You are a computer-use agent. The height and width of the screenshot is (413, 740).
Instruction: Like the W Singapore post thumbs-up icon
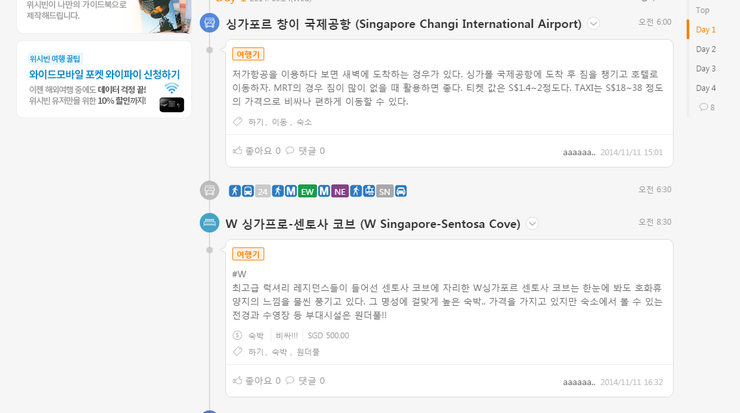[x=237, y=380]
